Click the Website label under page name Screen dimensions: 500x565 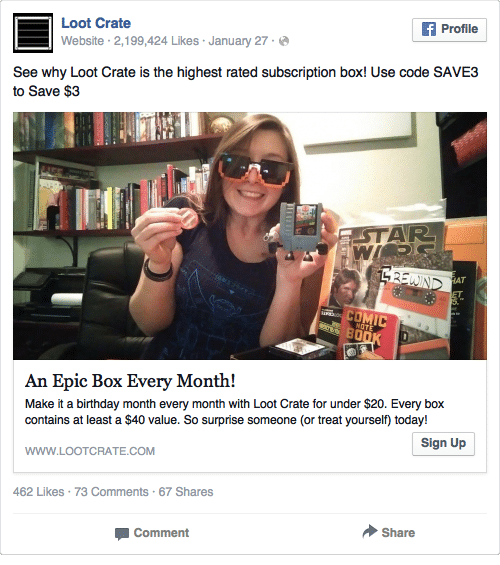[x=82, y=41]
